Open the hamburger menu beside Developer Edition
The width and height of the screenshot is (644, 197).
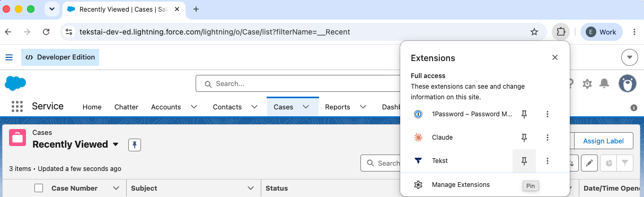tap(9, 57)
